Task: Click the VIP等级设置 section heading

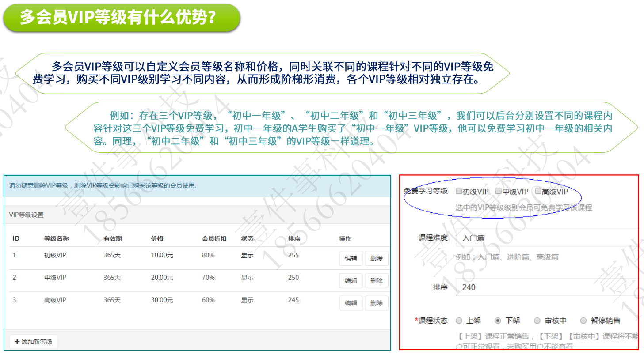Action: coord(27,215)
